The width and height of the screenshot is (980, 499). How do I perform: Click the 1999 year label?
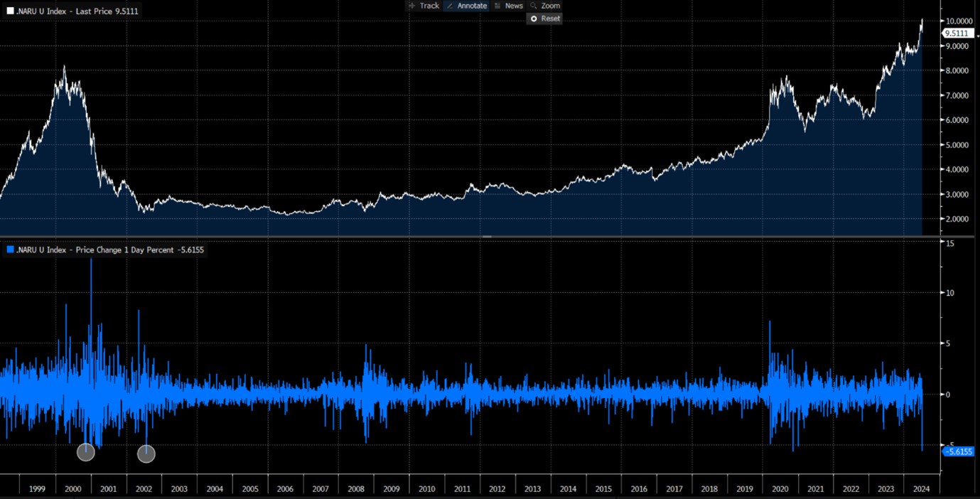[x=38, y=489]
